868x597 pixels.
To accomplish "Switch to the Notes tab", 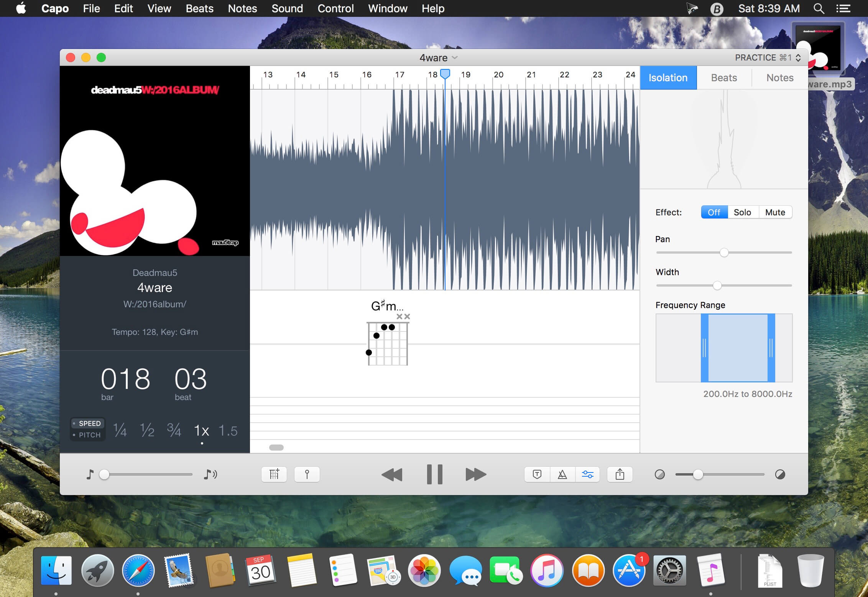I will coord(780,78).
